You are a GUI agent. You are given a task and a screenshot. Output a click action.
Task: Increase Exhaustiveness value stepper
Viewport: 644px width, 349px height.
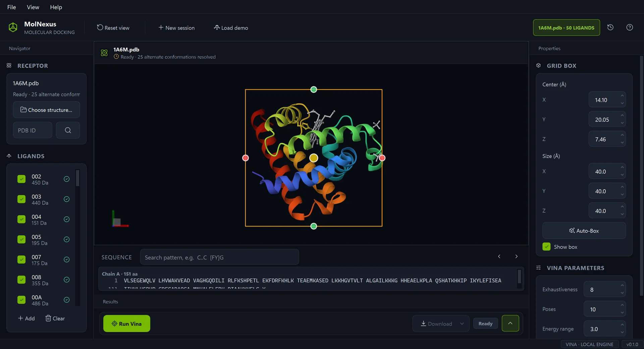(622, 286)
